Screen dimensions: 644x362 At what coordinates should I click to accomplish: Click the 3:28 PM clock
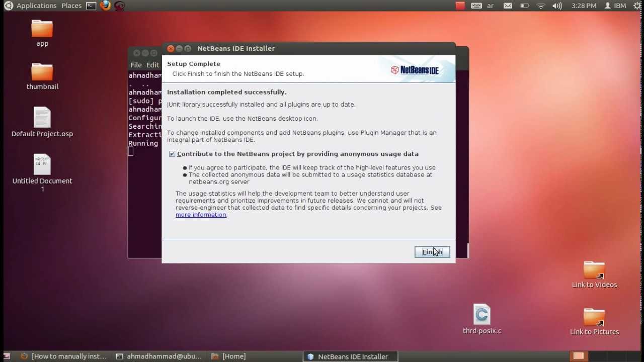click(584, 6)
